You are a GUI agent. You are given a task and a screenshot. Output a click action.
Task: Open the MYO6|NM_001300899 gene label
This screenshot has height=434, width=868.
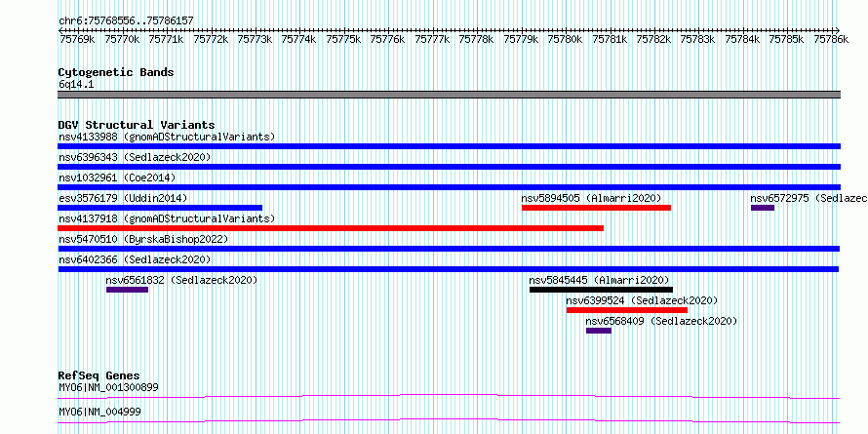pyautogui.click(x=108, y=387)
